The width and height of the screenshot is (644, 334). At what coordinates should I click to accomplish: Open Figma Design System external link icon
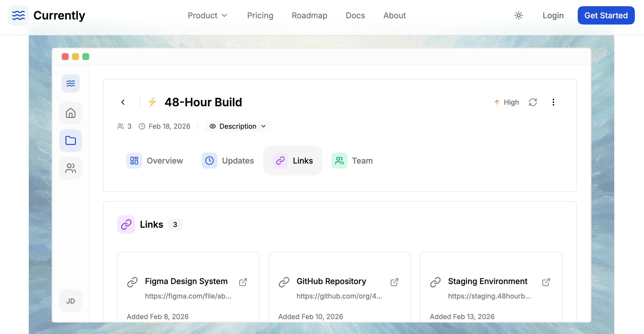coord(243,282)
